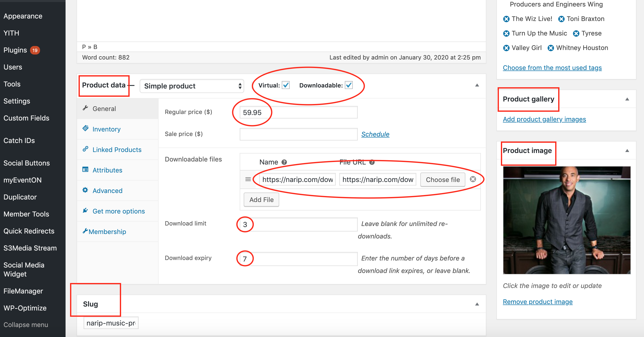Click Remove product image link
The height and width of the screenshot is (337, 644).
point(537,302)
